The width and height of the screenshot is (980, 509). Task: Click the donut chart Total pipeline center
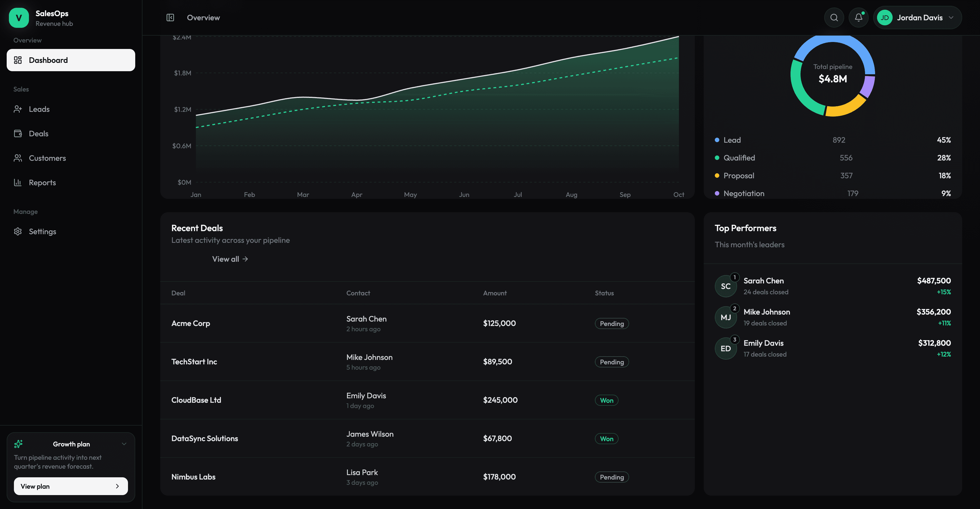coord(833,74)
